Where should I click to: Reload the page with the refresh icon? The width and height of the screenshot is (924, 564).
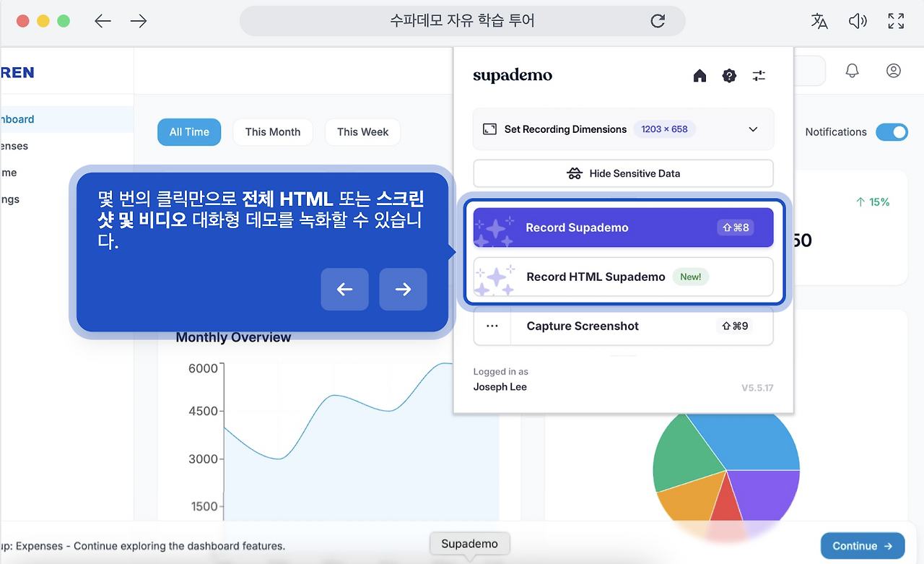658,21
